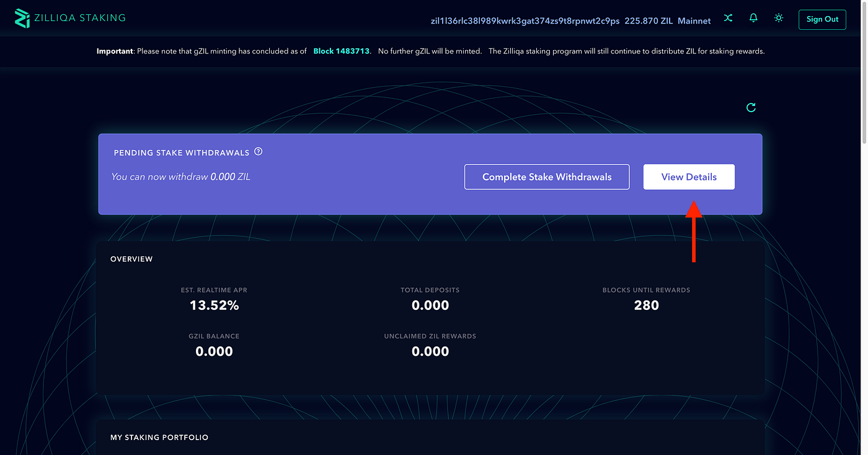This screenshot has width=868, height=455.
Task: Click Complete Stake Withdrawals
Action: pos(547,177)
